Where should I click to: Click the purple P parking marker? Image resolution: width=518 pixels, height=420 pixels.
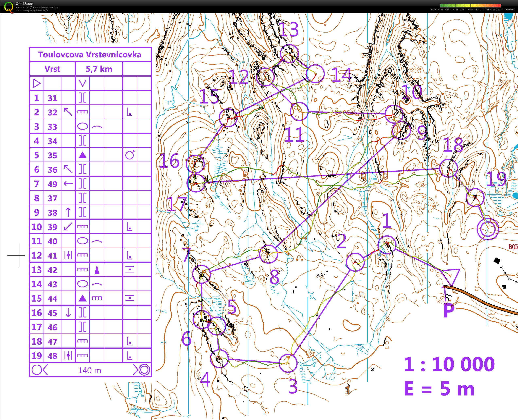click(449, 310)
